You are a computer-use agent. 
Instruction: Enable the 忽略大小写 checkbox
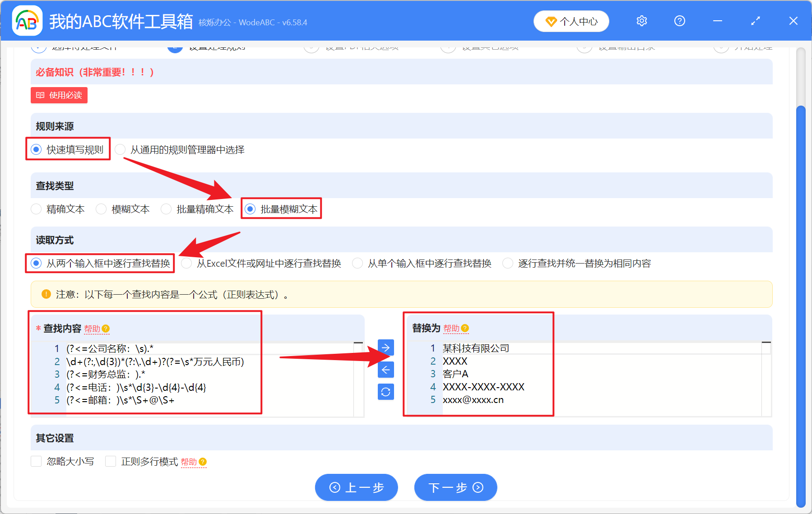[x=36, y=461]
